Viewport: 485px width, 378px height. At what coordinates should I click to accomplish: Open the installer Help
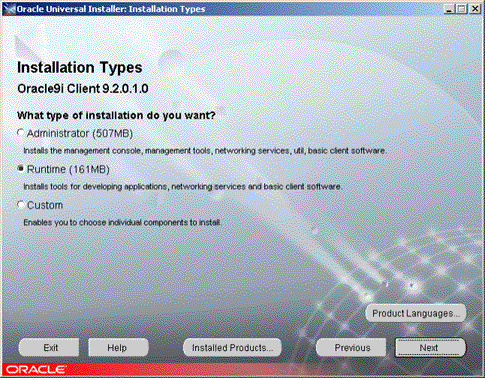coord(118,348)
